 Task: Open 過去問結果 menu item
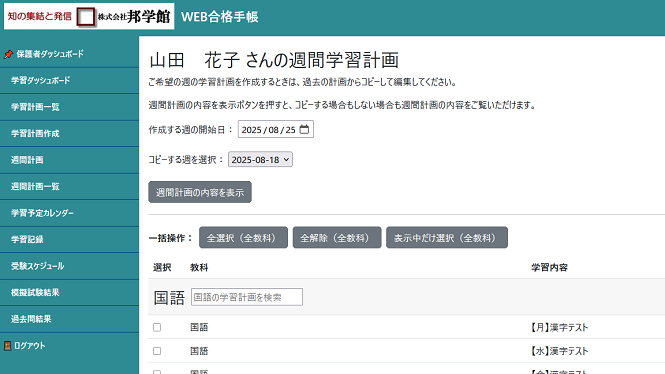point(31,319)
